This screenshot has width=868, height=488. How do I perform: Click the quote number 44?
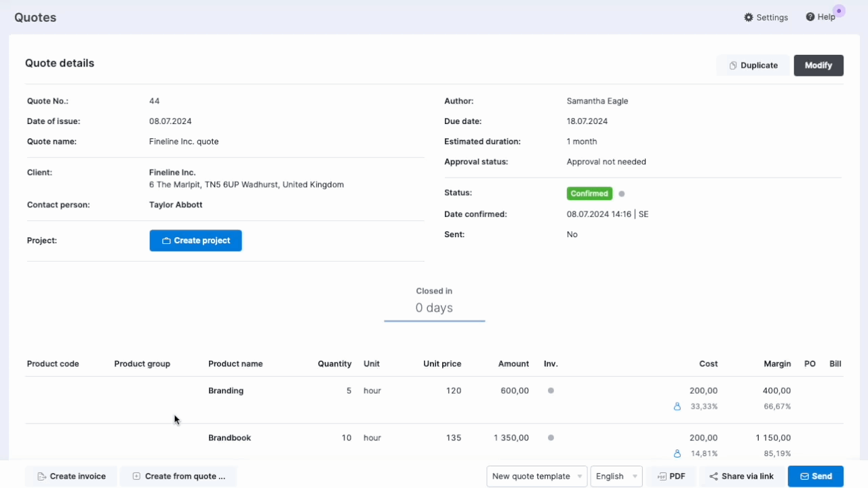point(155,101)
